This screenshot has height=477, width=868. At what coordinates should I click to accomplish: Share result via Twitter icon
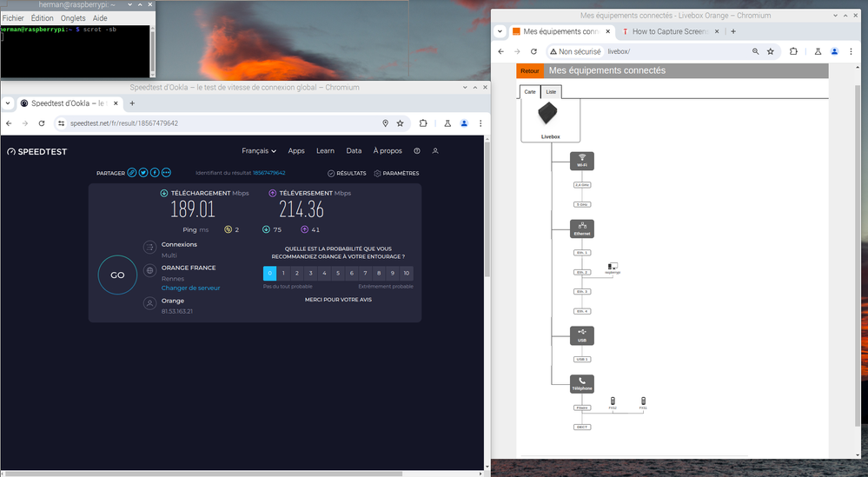[x=143, y=173]
